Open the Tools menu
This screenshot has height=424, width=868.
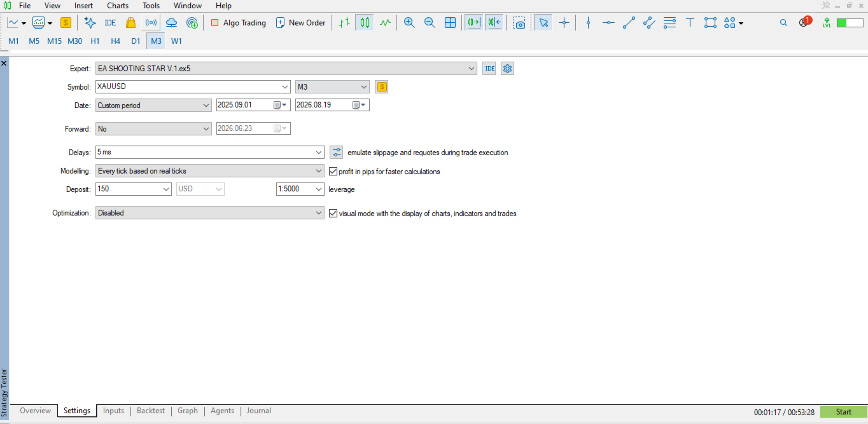coord(151,6)
